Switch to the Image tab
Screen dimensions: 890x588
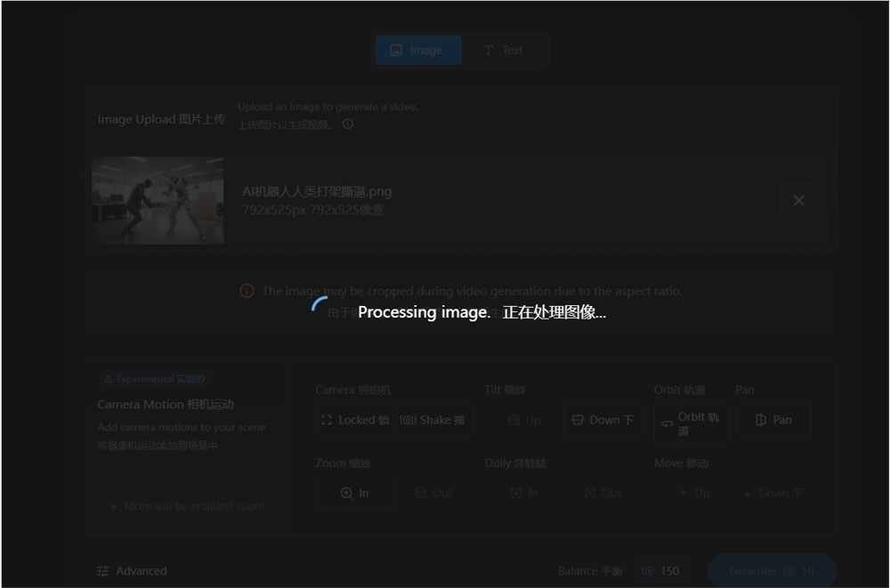tap(417, 50)
